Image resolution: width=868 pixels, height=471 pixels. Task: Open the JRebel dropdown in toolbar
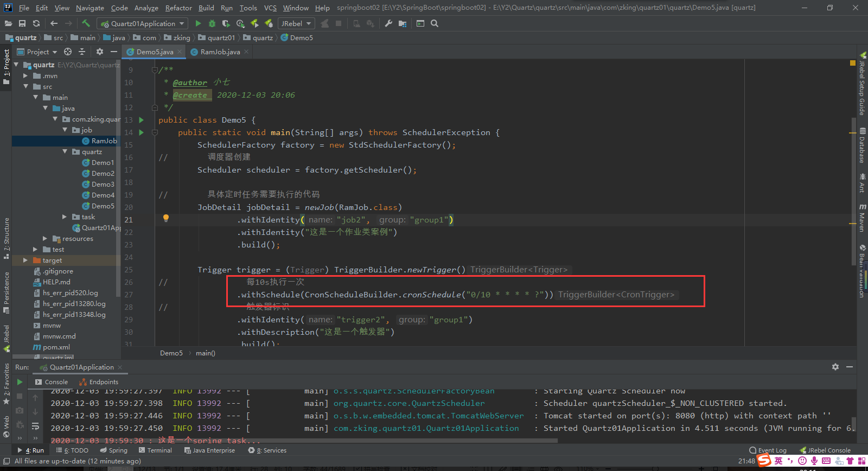(296, 23)
